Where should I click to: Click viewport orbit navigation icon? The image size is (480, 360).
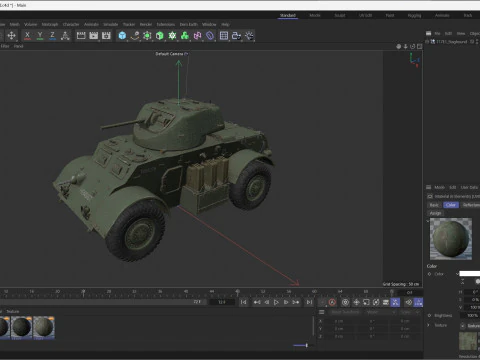point(412,46)
